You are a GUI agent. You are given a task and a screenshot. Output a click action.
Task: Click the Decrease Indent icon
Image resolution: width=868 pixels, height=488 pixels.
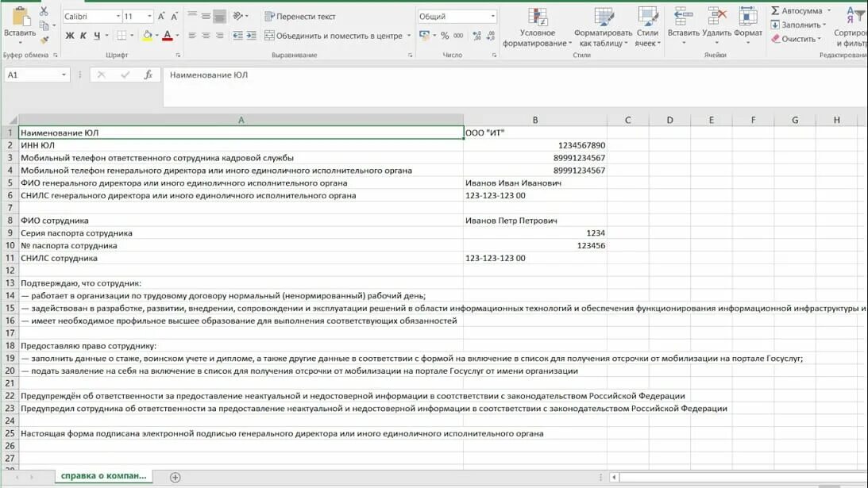click(238, 36)
